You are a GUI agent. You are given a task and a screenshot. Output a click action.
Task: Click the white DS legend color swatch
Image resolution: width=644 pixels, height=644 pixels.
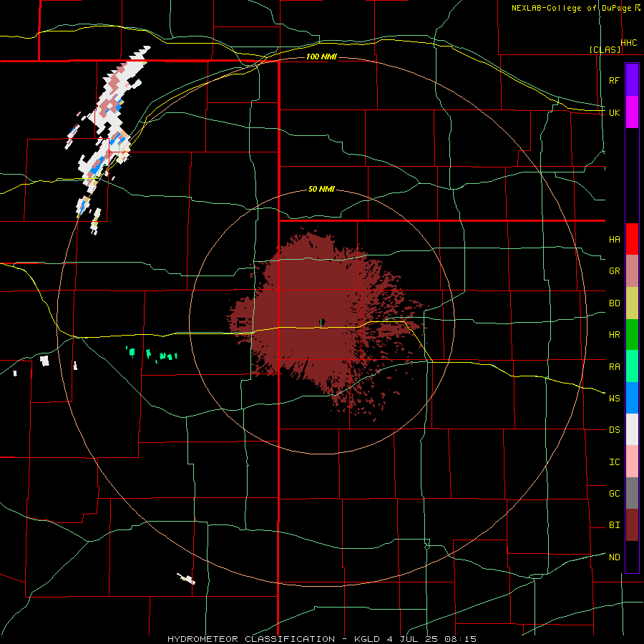[632, 429]
